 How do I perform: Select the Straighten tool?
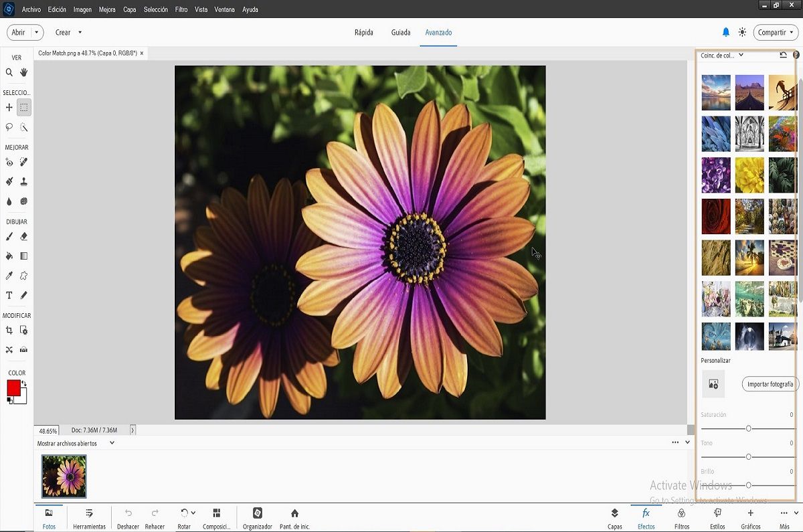[x=24, y=349]
